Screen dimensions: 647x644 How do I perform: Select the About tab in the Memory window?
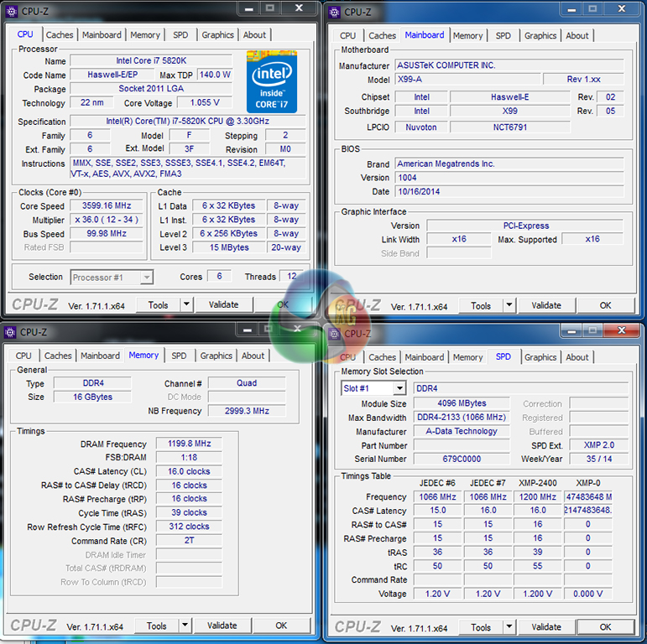point(253,356)
